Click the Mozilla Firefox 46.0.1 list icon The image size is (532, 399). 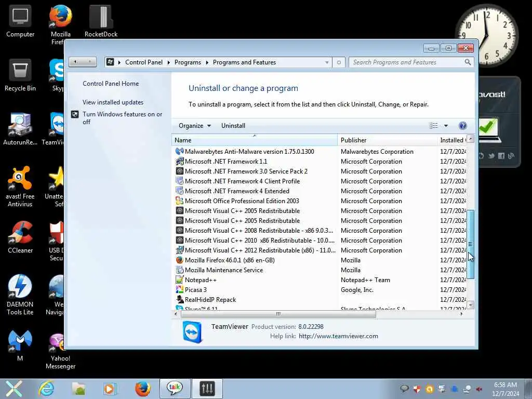(x=179, y=260)
